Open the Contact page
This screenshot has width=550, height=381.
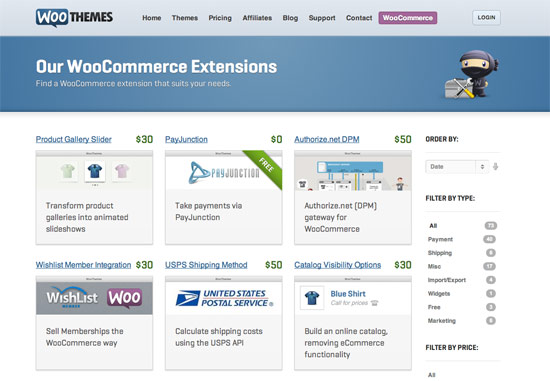(359, 18)
